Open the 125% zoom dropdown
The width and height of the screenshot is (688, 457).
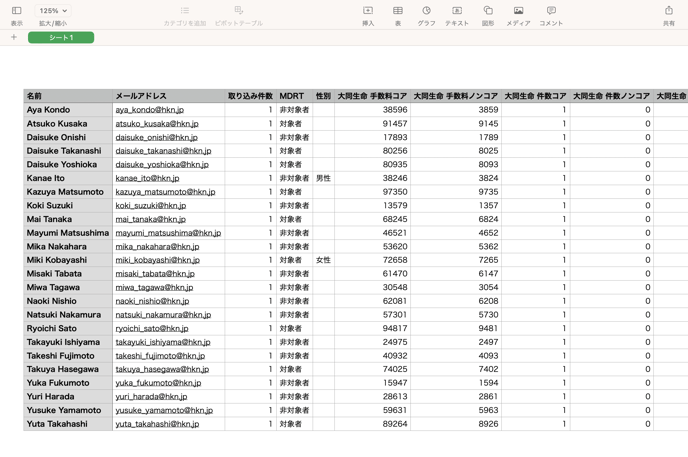53,11
